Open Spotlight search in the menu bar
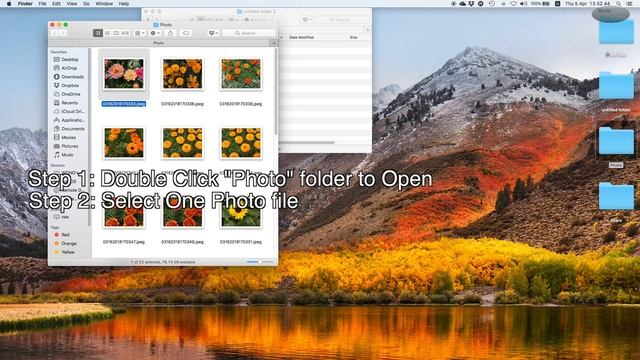 619,4
